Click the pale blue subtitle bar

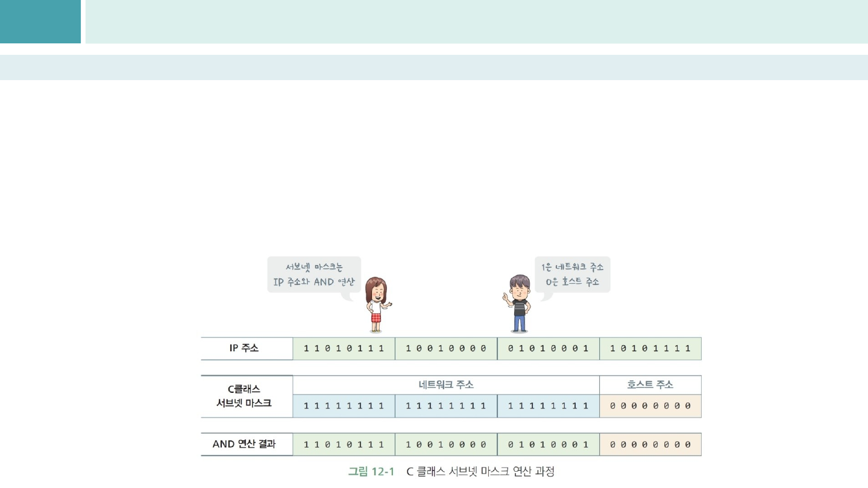(x=434, y=67)
